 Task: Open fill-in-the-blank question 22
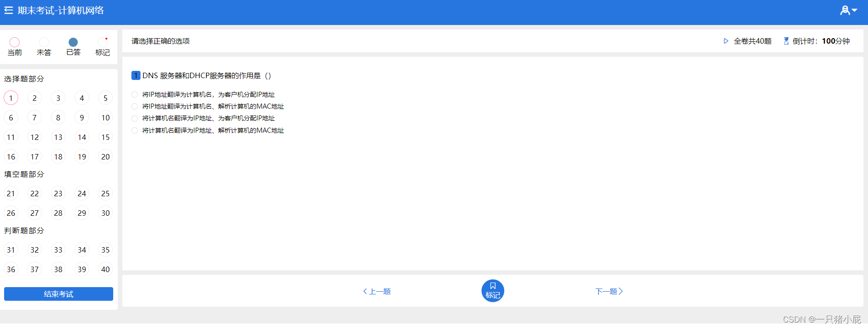tap(35, 194)
